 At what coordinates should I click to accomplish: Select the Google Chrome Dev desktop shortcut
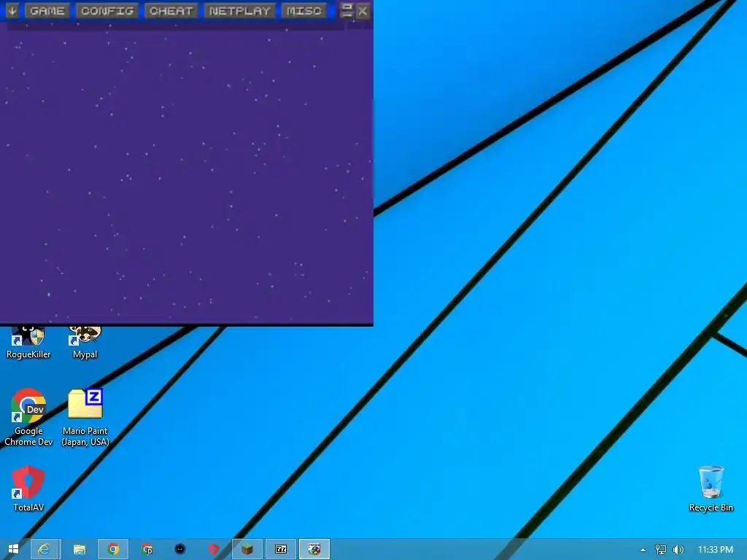point(28,418)
